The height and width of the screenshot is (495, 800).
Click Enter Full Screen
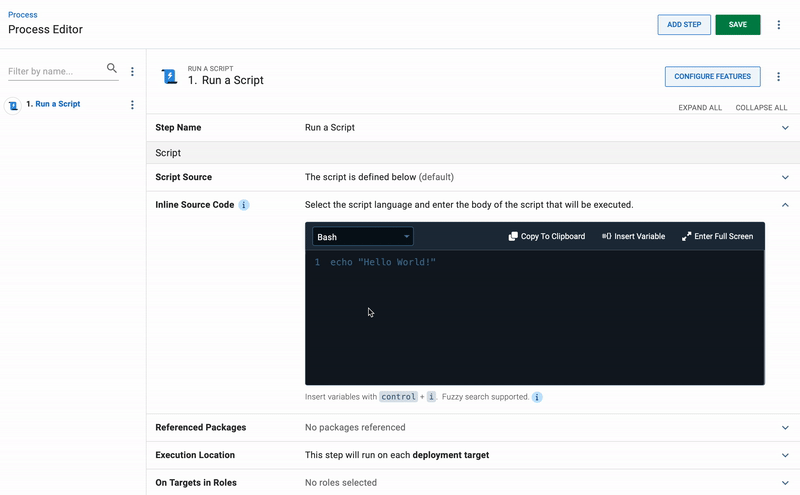click(x=717, y=236)
